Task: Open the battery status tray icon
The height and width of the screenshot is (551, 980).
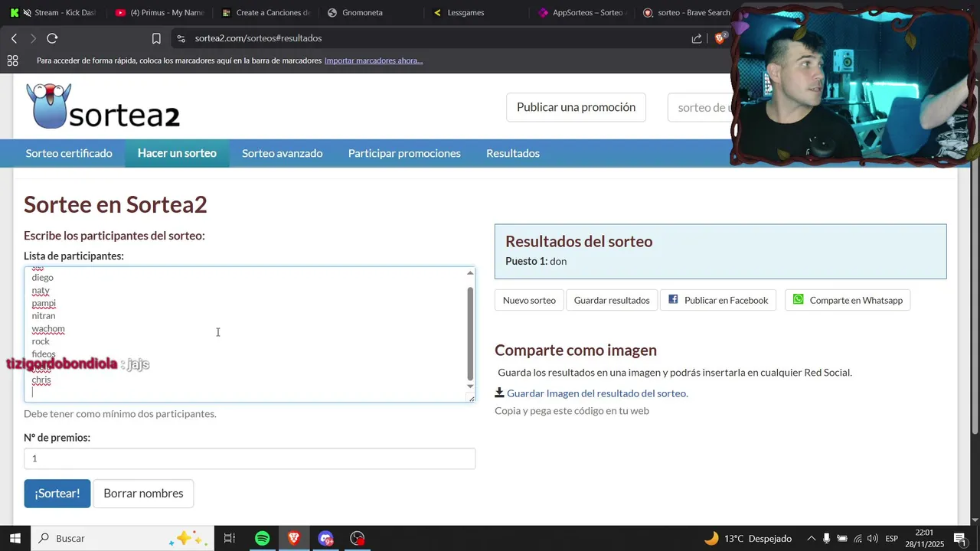Action: point(842,538)
